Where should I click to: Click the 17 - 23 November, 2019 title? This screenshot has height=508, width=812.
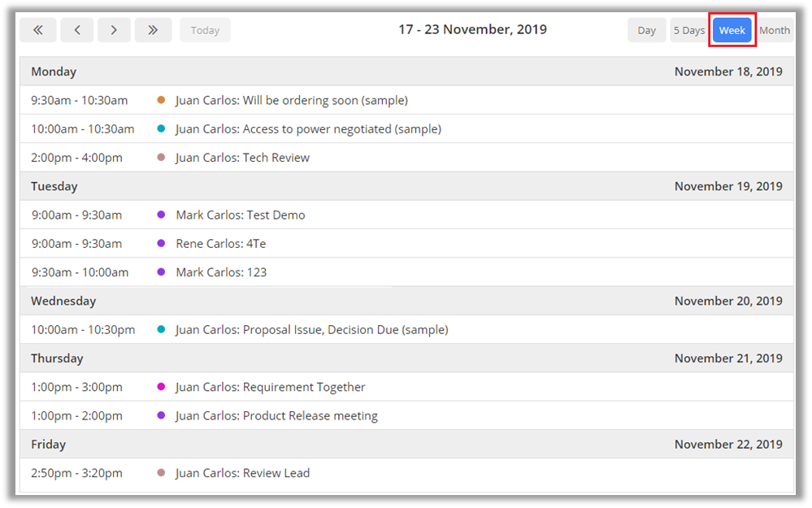(x=472, y=29)
